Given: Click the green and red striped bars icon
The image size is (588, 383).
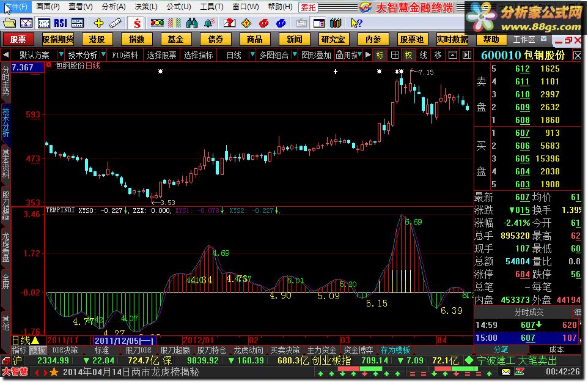Looking at the screenshot, I should [174, 23].
